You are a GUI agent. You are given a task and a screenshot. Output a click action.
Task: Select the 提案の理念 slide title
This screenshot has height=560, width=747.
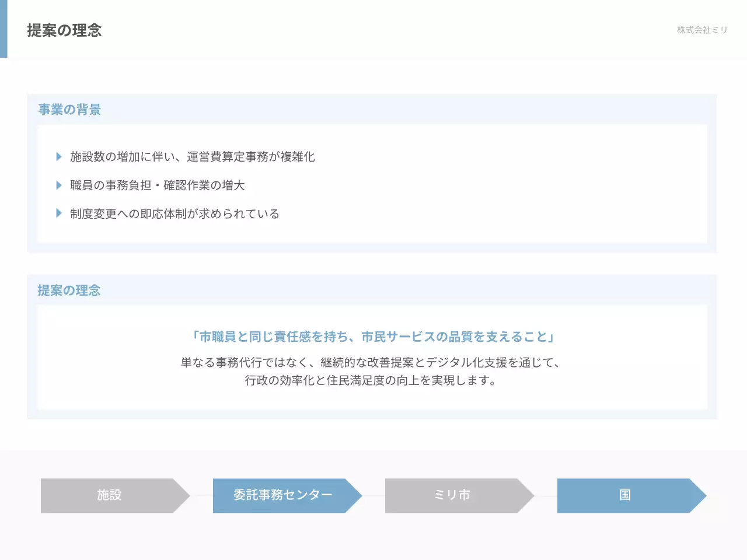pyautogui.click(x=63, y=31)
